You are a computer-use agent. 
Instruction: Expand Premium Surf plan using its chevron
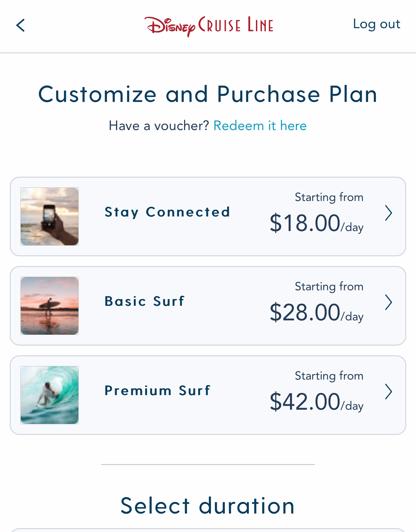click(388, 392)
